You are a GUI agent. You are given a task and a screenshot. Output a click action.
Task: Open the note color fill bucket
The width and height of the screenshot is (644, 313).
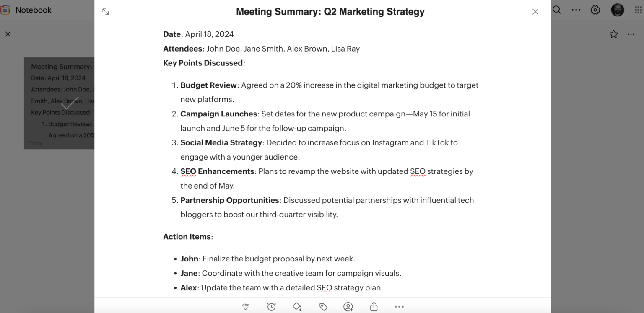[297, 307]
